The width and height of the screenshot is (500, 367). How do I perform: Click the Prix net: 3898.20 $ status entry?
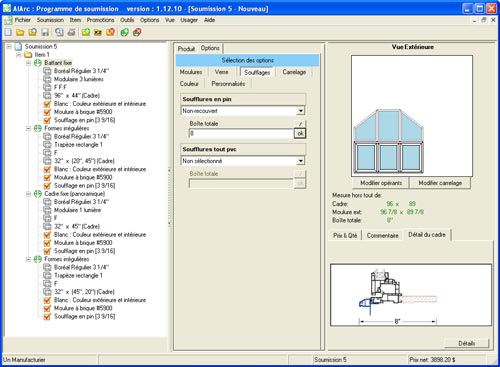pos(432,360)
